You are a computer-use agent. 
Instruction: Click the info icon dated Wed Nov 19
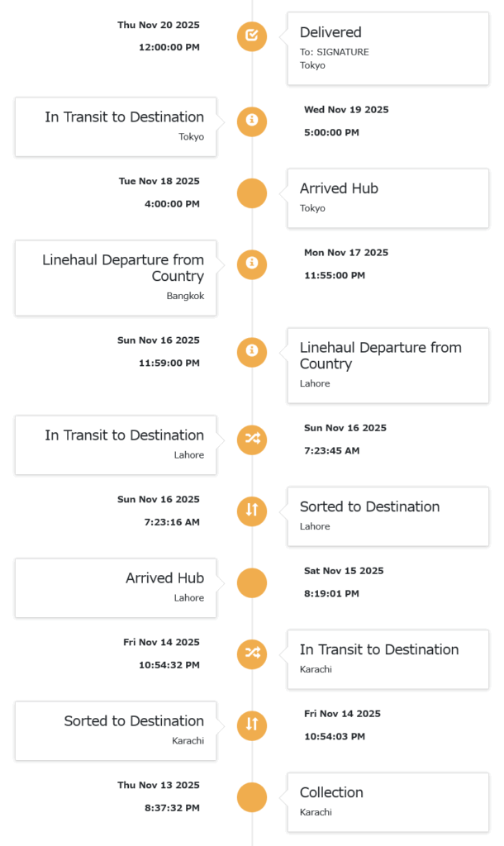[252, 121]
